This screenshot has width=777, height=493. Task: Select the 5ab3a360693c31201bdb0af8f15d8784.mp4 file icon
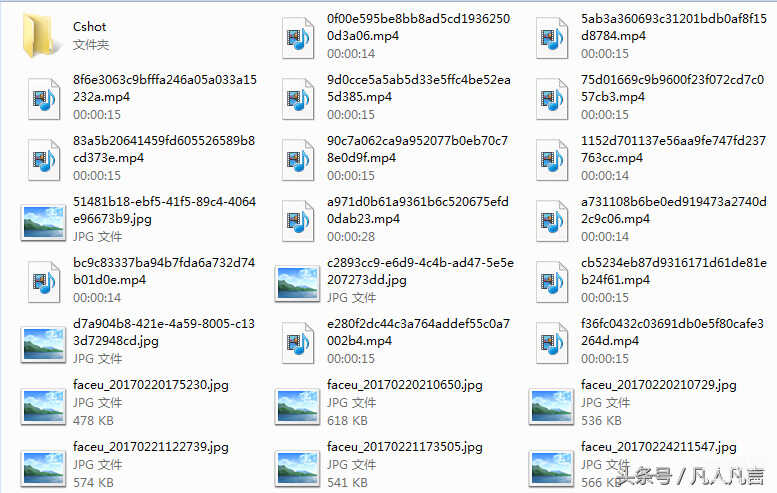tap(552, 38)
